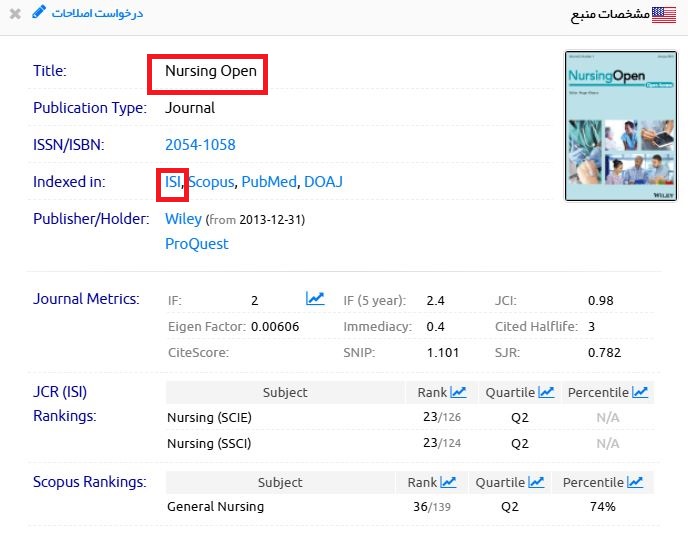Open the ISSN 2054-1058 link
Screen dimensions: 688x539
point(200,145)
